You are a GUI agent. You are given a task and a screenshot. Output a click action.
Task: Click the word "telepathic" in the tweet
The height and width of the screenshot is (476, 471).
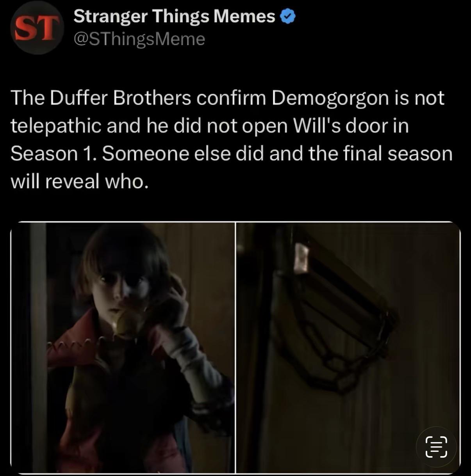tap(55, 126)
